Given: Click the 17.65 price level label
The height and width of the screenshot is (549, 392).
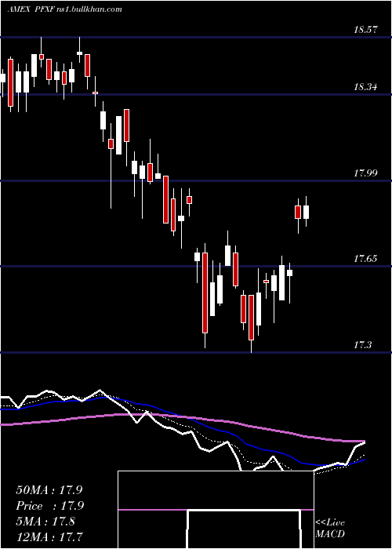Looking at the screenshot, I should pos(365,259).
